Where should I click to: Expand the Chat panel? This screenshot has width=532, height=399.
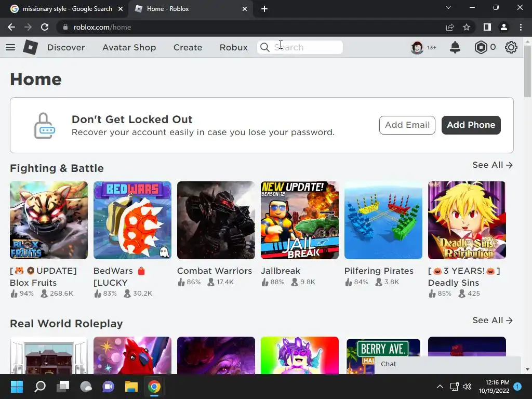[447, 364]
